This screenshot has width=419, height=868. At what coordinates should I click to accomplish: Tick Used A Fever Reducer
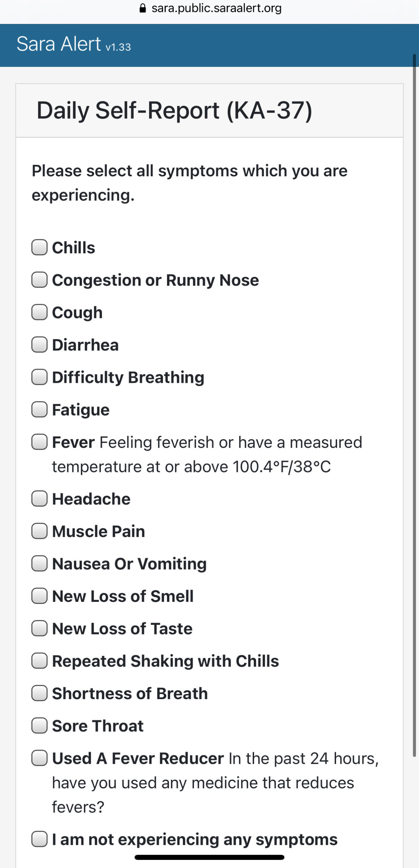39,758
